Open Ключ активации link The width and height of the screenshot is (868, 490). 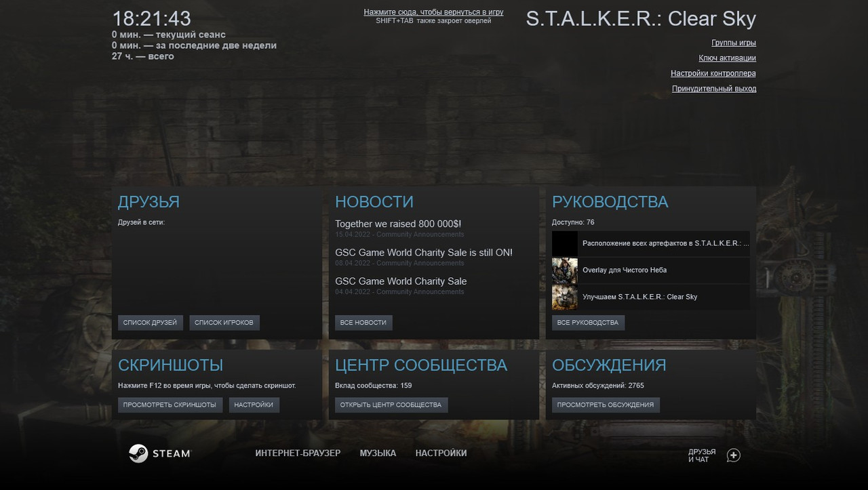pos(728,58)
